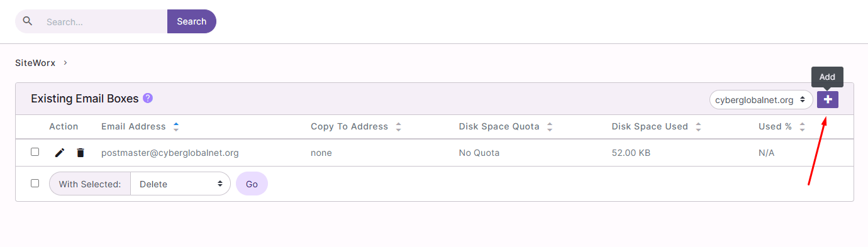Open help icon beside Existing Email Boxes
The image size is (868, 247).
(148, 98)
